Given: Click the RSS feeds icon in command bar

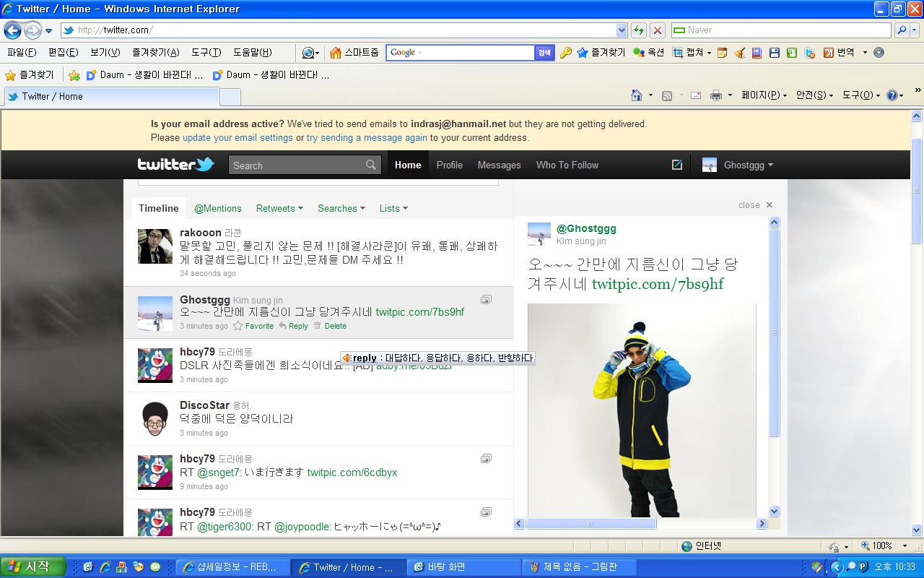Looking at the screenshot, I should pyautogui.click(x=667, y=95).
